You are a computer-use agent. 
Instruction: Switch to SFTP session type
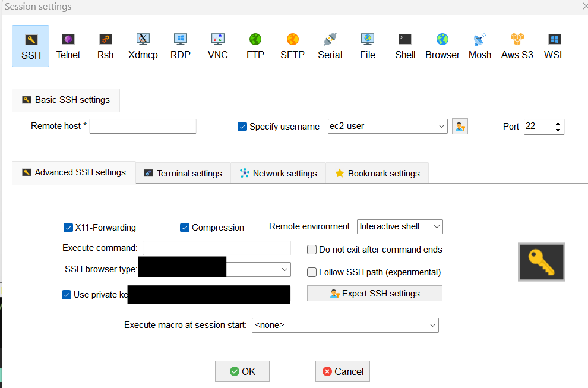[x=292, y=46]
